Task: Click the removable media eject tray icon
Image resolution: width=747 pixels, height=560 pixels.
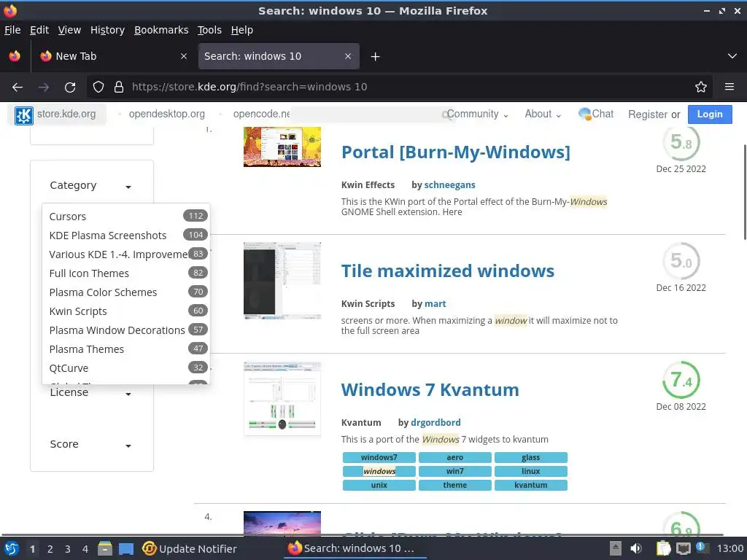Action: click(616, 548)
